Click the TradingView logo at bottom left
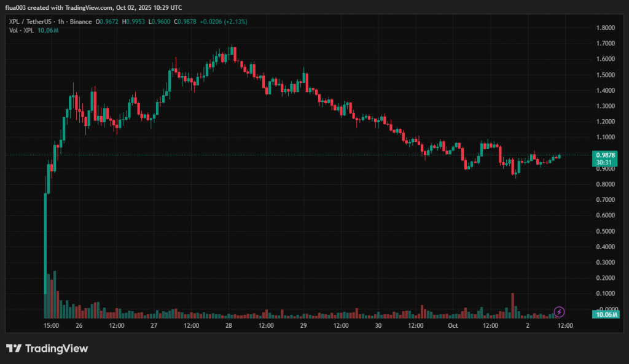The height and width of the screenshot is (364, 629). (47, 349)
